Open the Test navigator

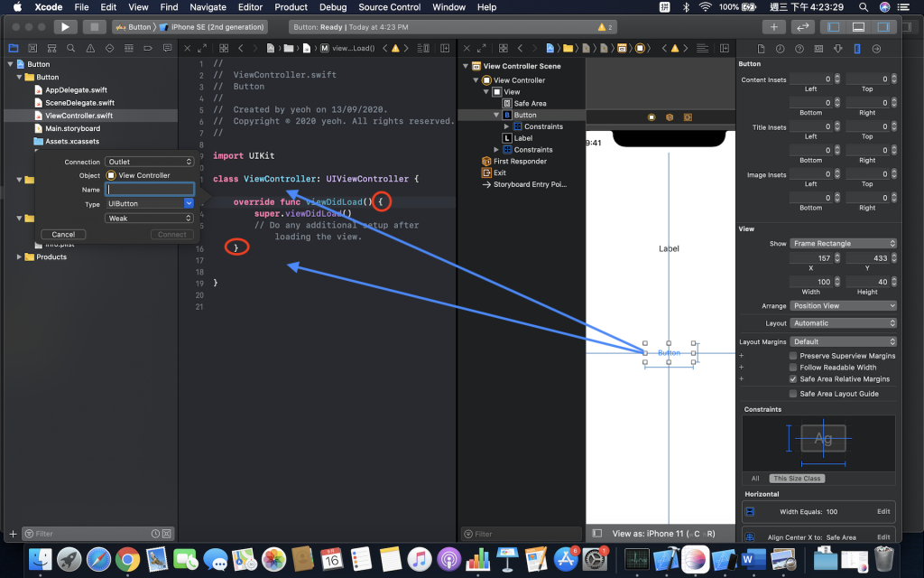pyautogui.click(x=109, y=49)
